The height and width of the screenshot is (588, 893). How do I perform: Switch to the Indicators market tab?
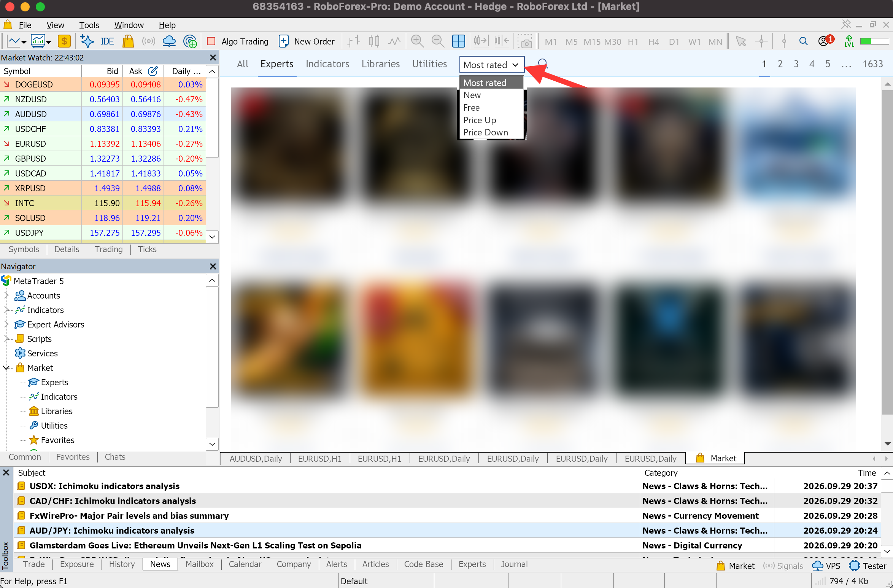pyautogui.click(x=327, y=64)
